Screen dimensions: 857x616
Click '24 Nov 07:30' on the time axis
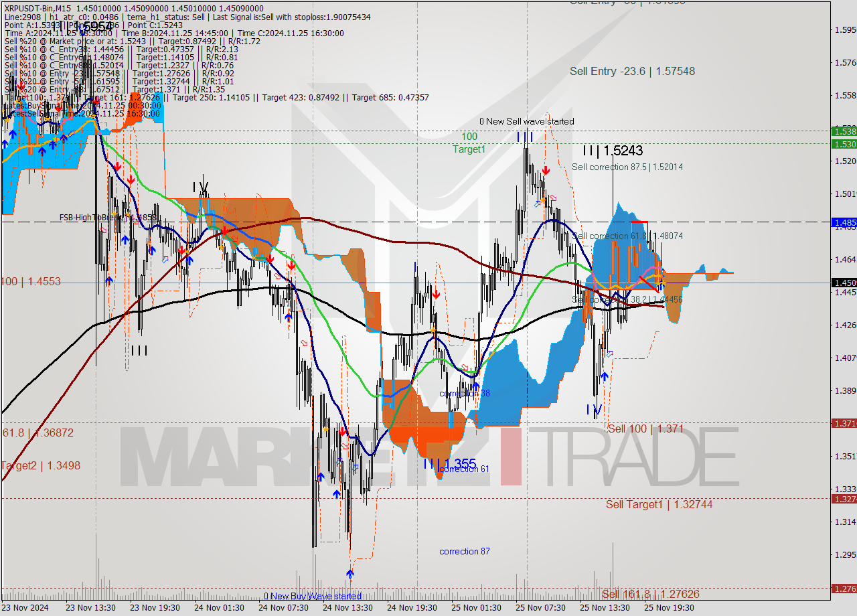[x=282, y=608]
